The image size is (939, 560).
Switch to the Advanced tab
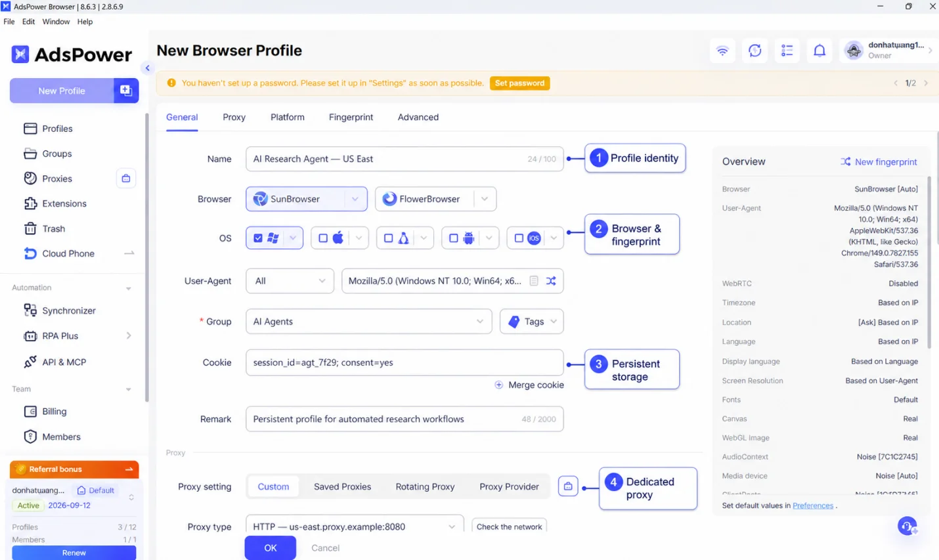(x=418, y=118)
